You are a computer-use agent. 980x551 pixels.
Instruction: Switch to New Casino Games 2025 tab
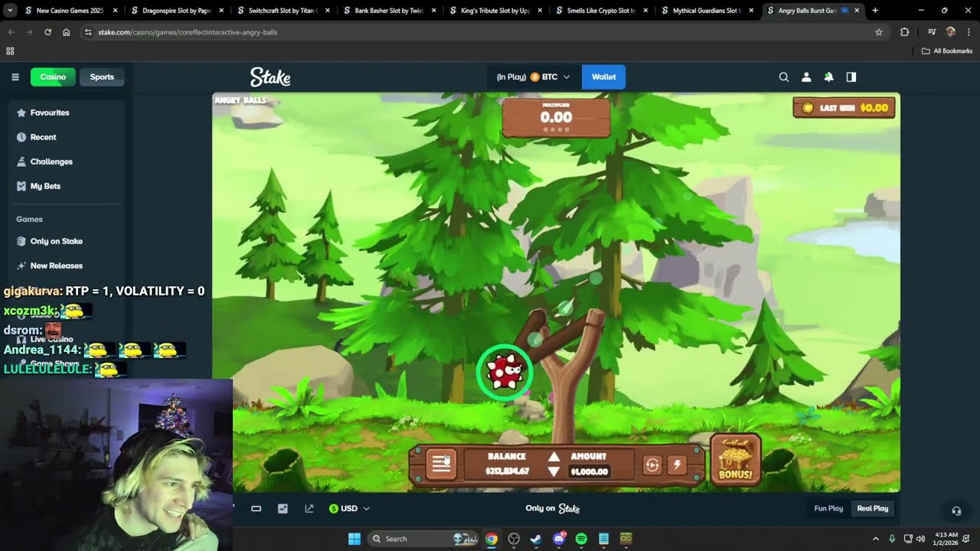(70, 11)
